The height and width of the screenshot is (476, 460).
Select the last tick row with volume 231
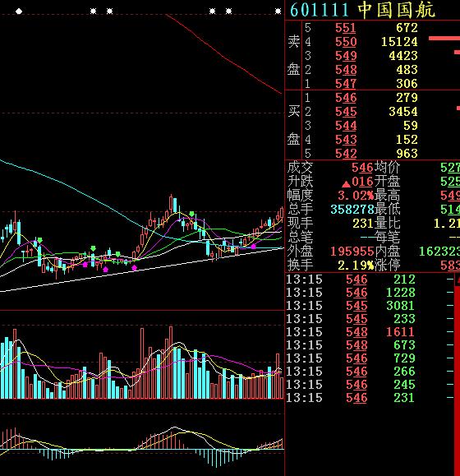(x=370, y=398)
